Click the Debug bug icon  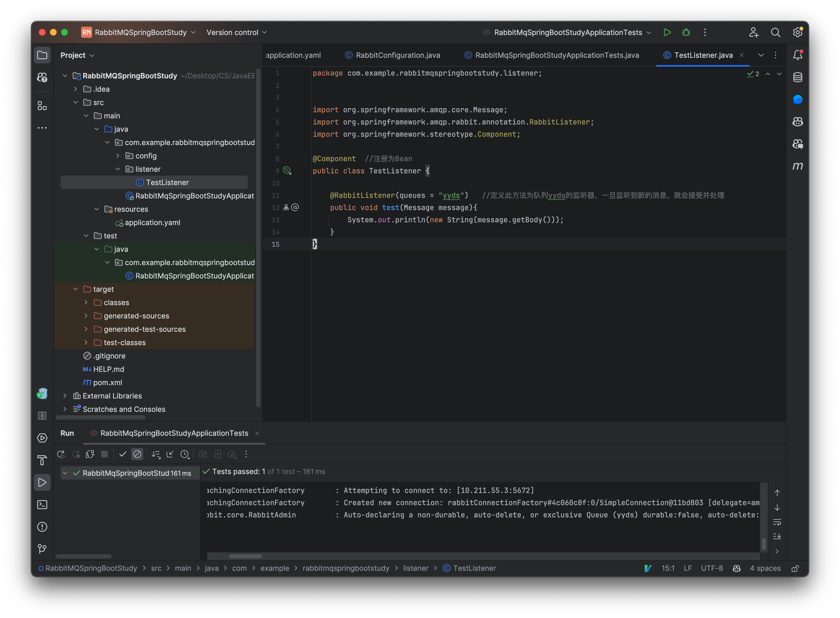[x=686, y=33]
